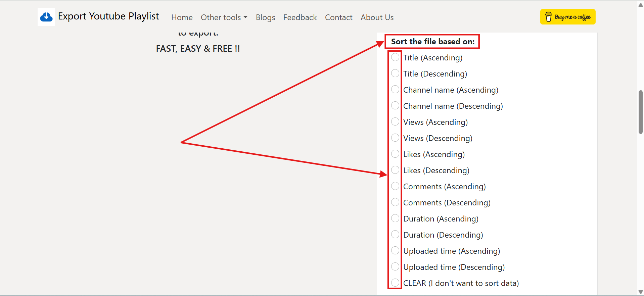Viewport: 644px width, 296px height.
Task: Click the scrollbar up arrow
Action: (x=641, y=5)
